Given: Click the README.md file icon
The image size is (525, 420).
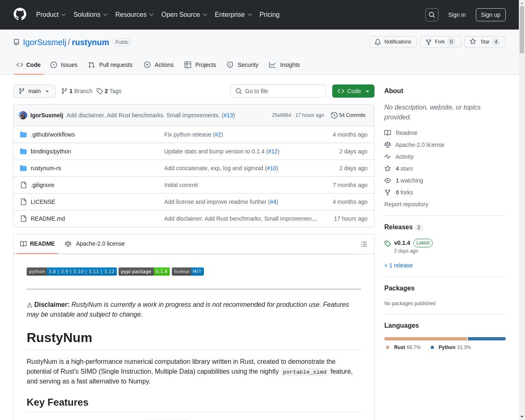Looking at the screenshot, I should pyautogui.click(x=23, y=219).
